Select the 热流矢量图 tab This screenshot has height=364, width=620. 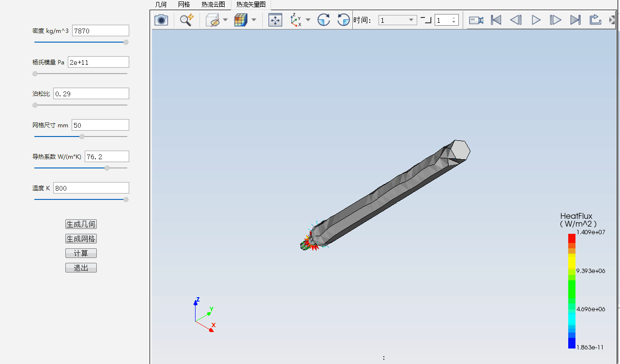coord(251,4)
